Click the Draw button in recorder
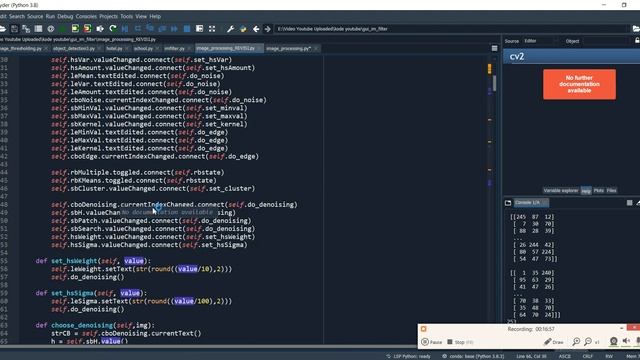Screen dimensions: 640x360 click(553, 342)
